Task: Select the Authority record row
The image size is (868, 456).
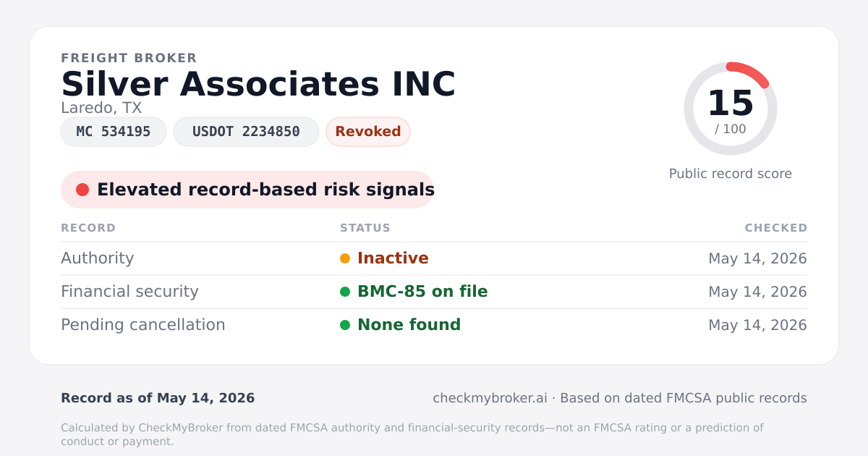Action: click(x=434, y=258)
